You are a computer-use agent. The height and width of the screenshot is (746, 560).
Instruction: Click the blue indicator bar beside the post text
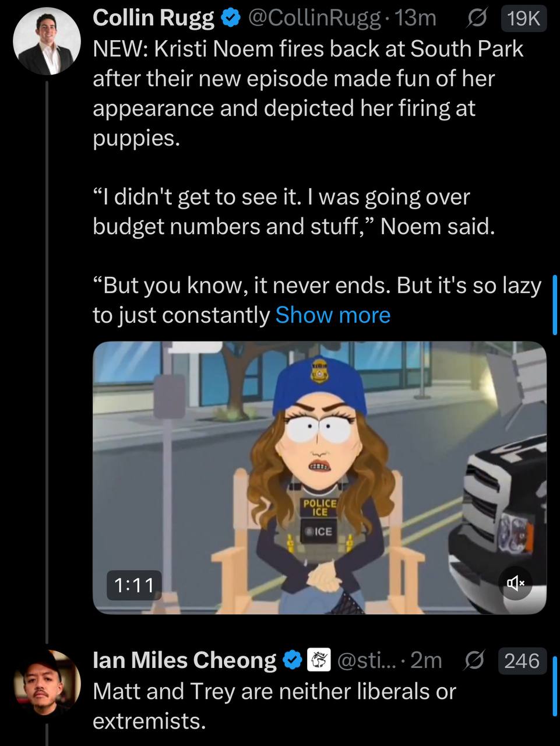(x=555, y=304)
